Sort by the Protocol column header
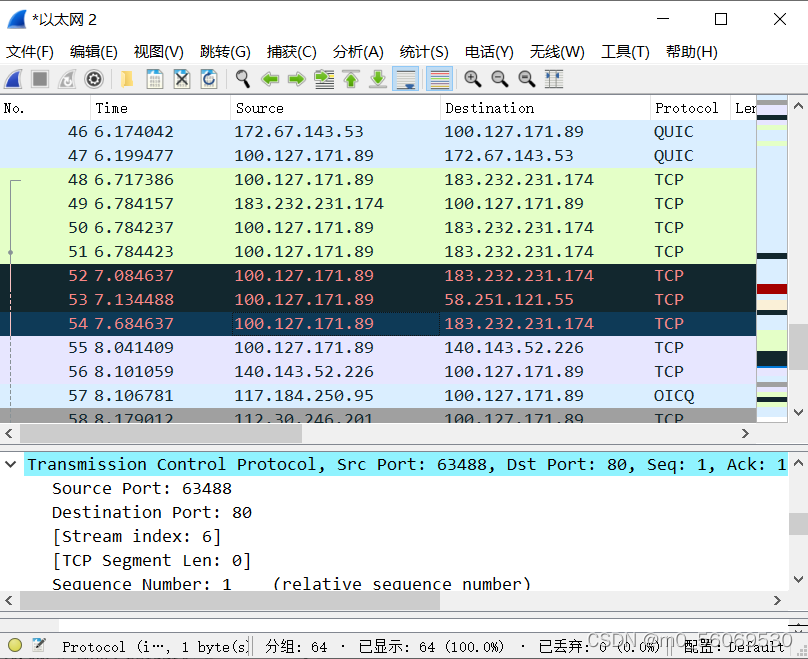 pyautogui.click(x=686, y=108)
